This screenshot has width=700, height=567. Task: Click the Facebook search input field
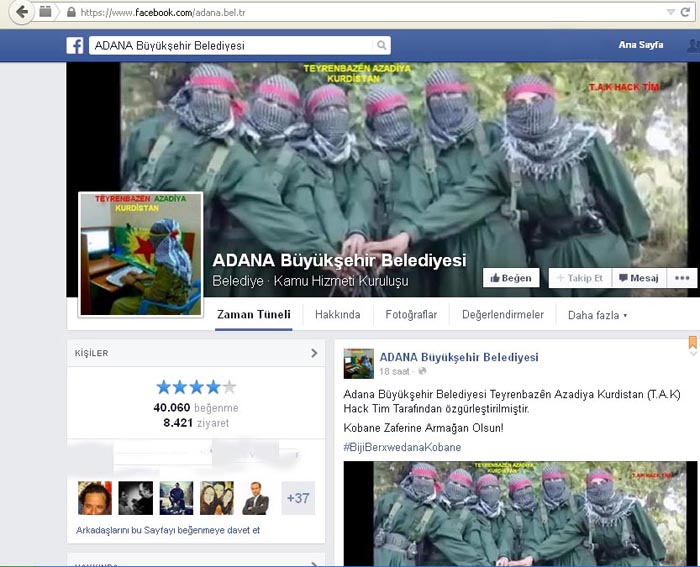point(240,46)
